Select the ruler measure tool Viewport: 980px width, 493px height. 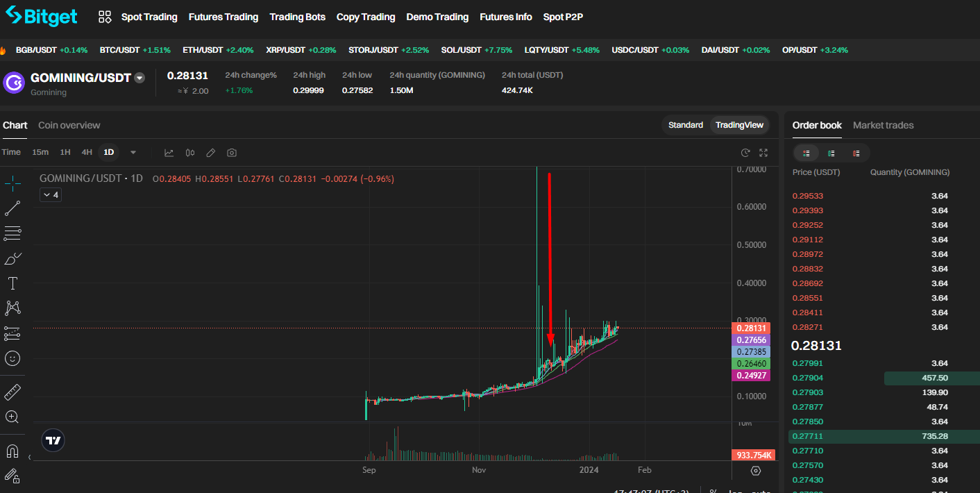(x=12, y=392)
